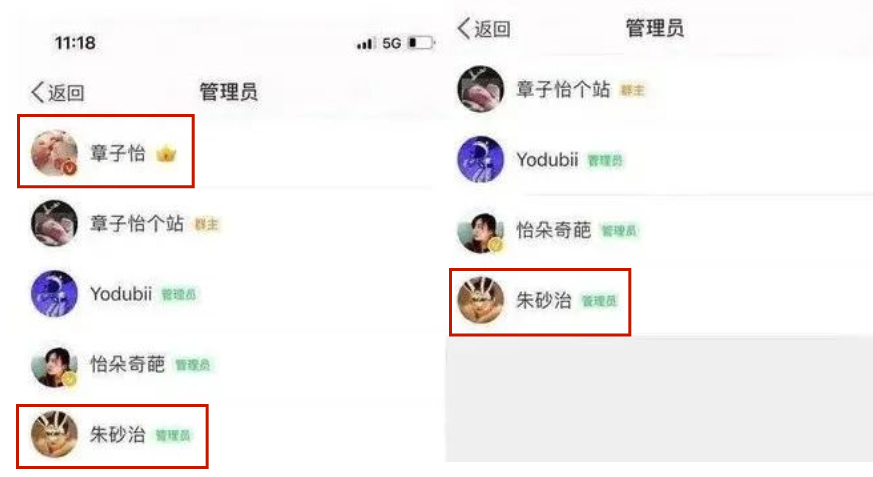Click the 管理员 tag beside 朱砂治 on the right
The image size is (873, 477).
600,301
